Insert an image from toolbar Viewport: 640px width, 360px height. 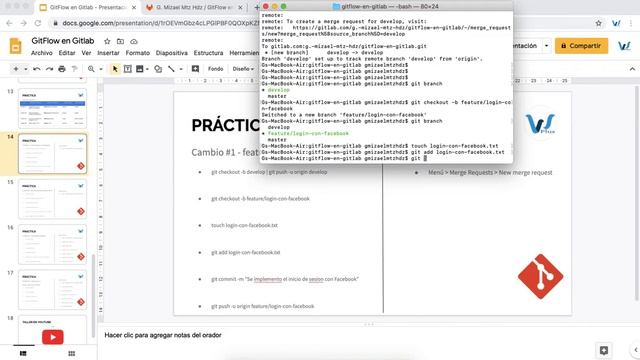(140, 69)
